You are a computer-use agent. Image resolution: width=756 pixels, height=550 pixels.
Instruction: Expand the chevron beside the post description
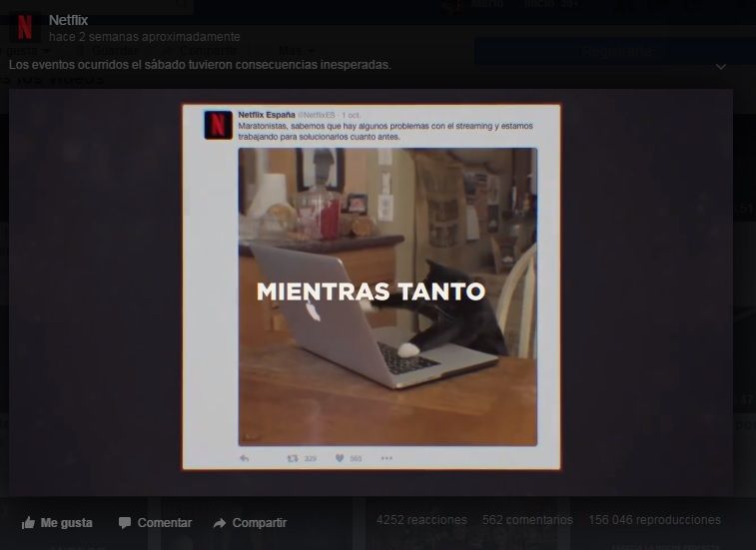click(x=721, y=67)
